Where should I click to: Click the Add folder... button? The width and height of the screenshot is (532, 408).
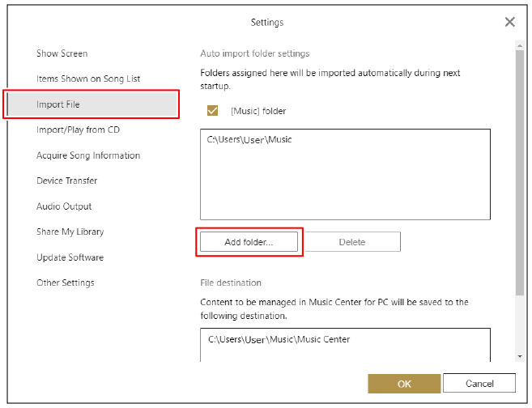tap(249, 242)
